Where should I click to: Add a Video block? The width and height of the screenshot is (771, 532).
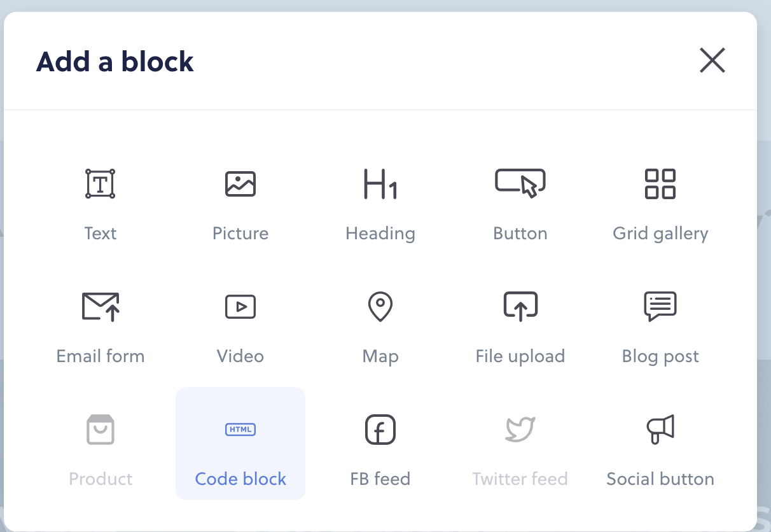pos(240,307)
